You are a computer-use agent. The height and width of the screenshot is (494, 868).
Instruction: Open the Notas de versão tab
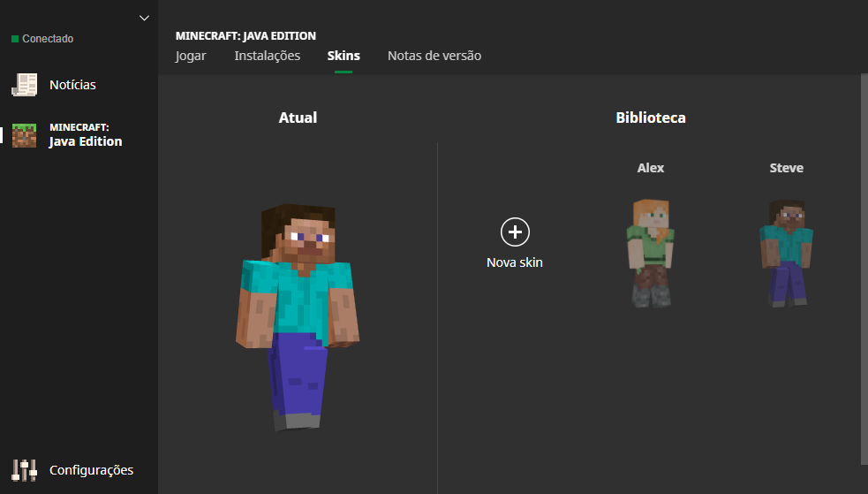pyautogui.click(x=434, y=56)
